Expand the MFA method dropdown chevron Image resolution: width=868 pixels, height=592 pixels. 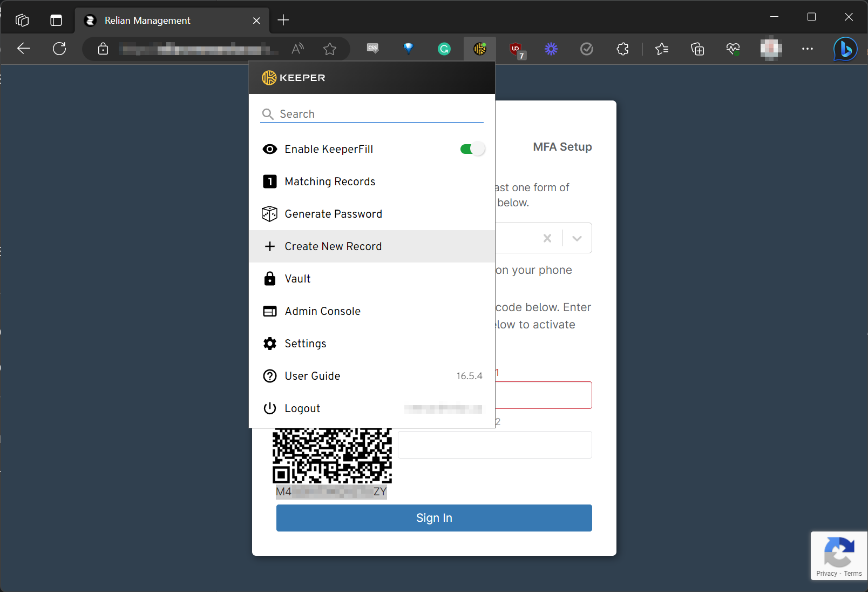[577, 238]
